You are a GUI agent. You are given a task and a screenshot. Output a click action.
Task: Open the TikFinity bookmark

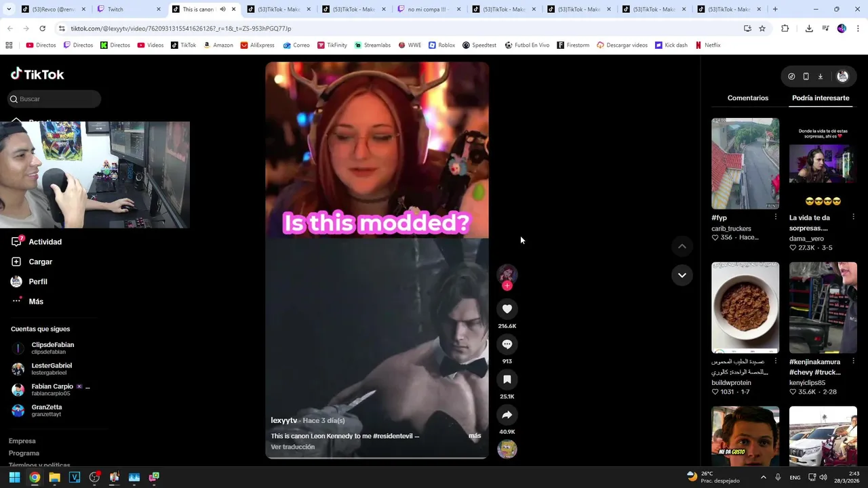(332, 45)
